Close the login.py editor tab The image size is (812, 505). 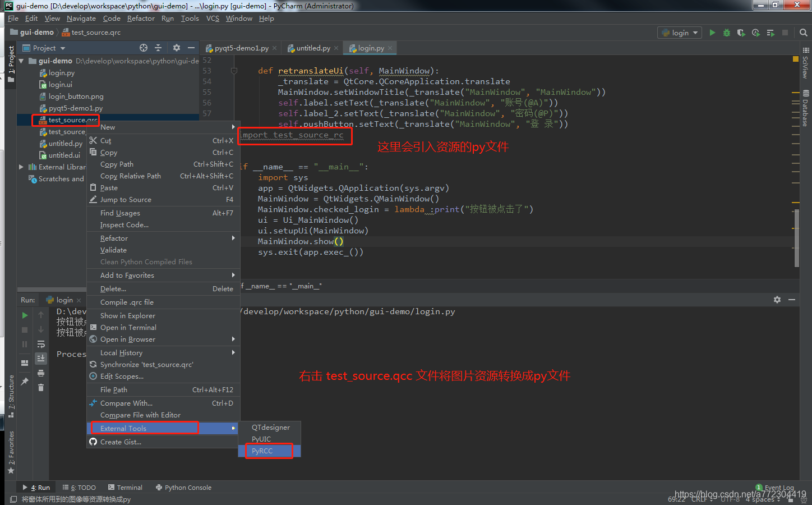(390, 48)
